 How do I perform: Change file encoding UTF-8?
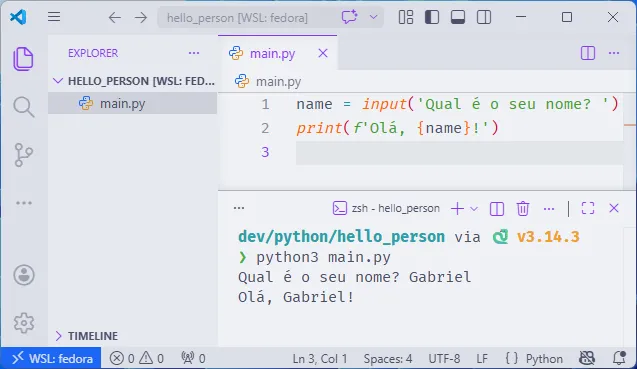(444, 358)
